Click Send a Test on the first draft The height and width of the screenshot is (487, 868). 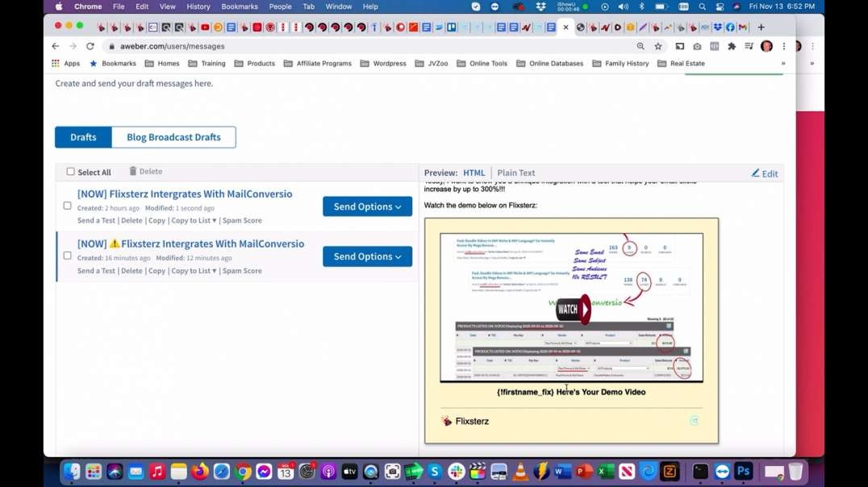(96, 220)
